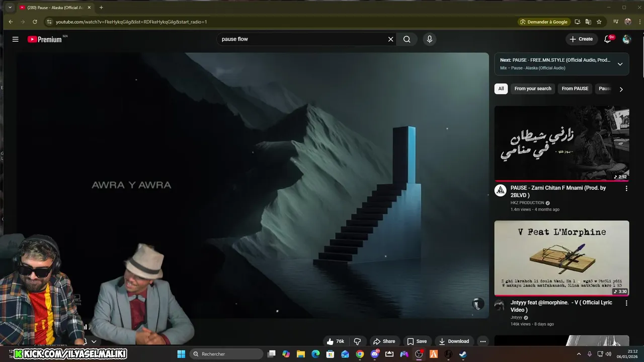Open PAUSE - Zarni Chitan F Mnami title
This screenshot has width=644, height=362.
558,192
